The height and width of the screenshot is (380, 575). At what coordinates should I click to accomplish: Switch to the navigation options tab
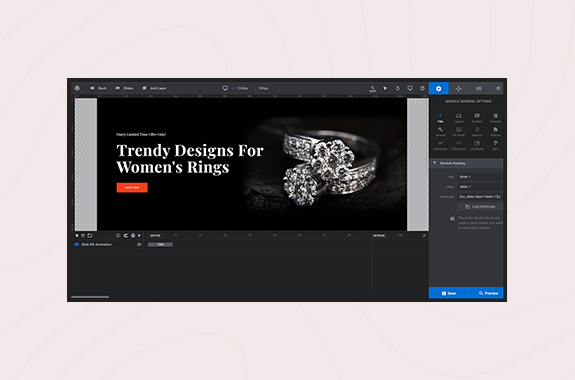(x=458, y=88)
